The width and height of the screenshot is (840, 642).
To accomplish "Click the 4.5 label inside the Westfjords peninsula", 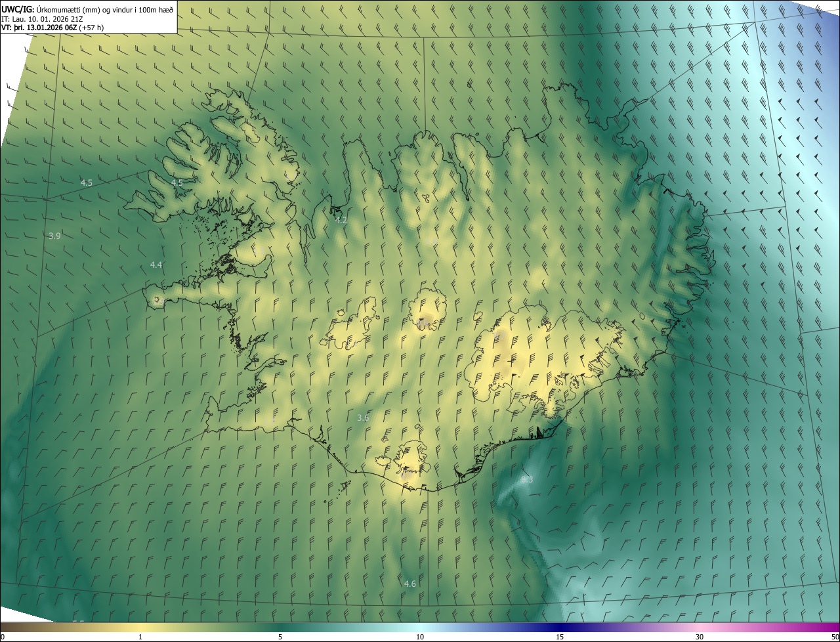I will [x=177, y=182].
